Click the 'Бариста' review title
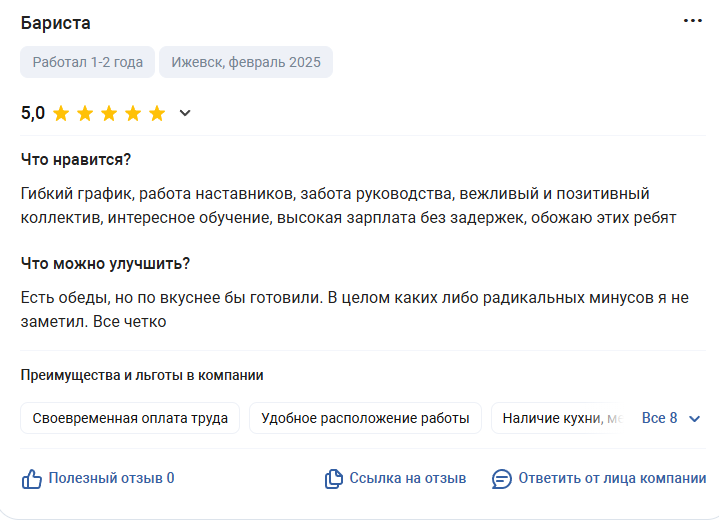This screenshot has width=719, height=522. (55, 23)
